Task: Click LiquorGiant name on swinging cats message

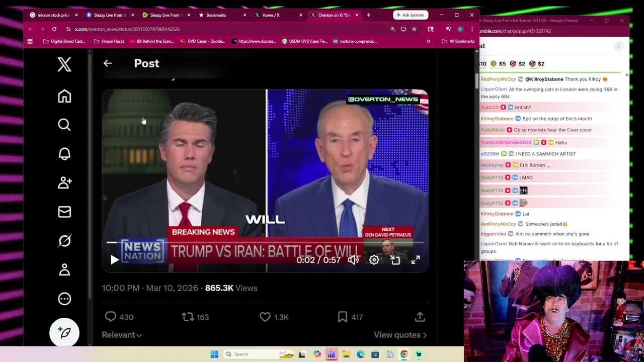Action: tap(494, 89)
